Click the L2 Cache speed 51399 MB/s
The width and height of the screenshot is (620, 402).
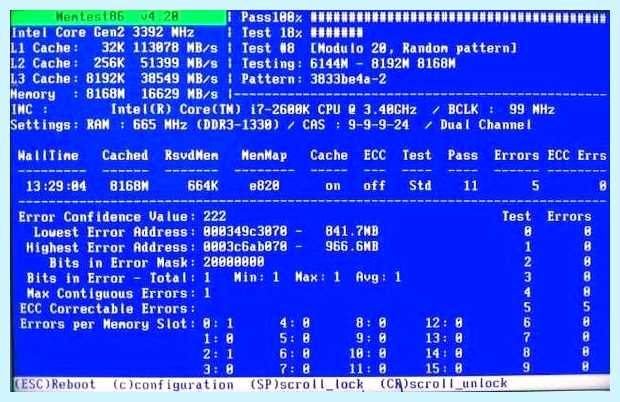click(x=179, y=63)
